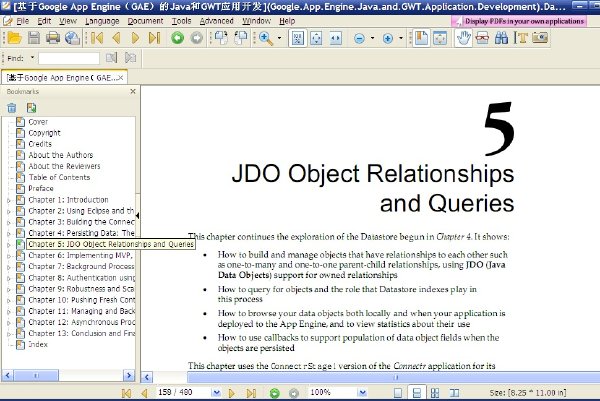Select continuous page layout in status bar
Viewport: 600px width, 401px height.
point(416,393)
